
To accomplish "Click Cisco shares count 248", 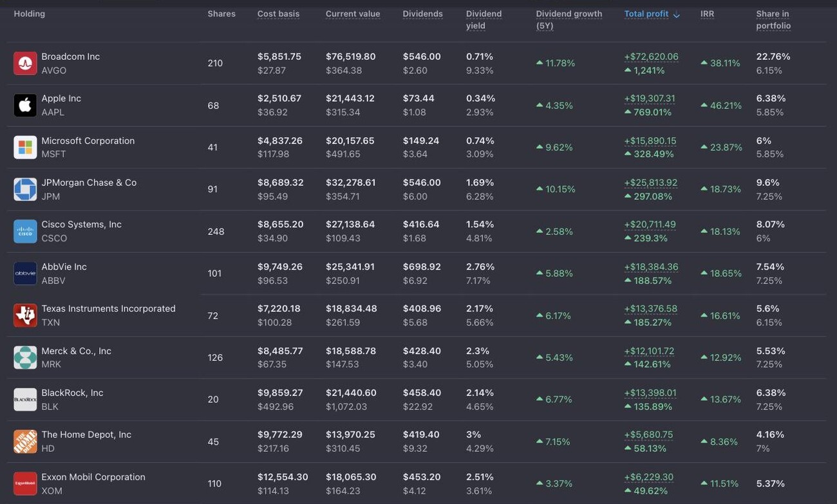I will (216, 231).
